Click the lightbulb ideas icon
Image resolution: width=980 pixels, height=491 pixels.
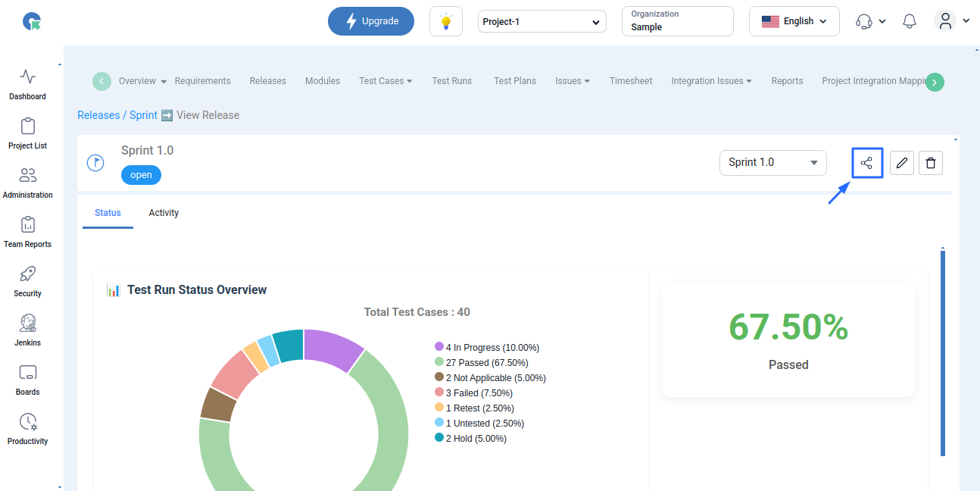pos(446,21)
